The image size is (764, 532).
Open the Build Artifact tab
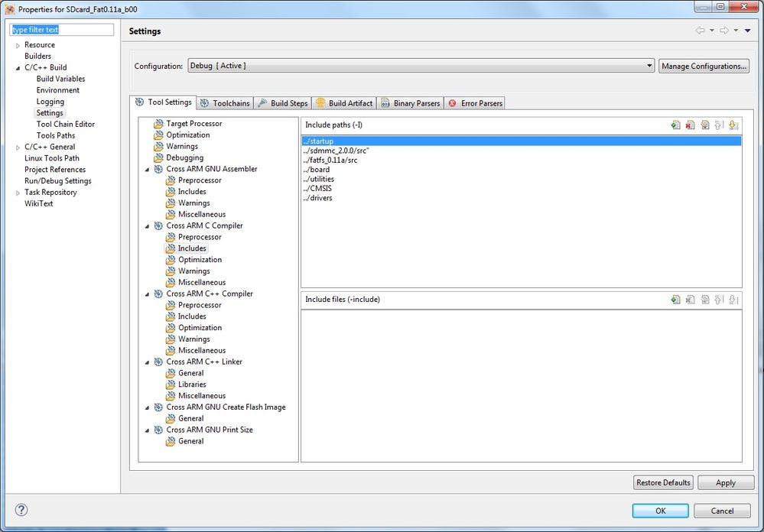coord(344,103)
